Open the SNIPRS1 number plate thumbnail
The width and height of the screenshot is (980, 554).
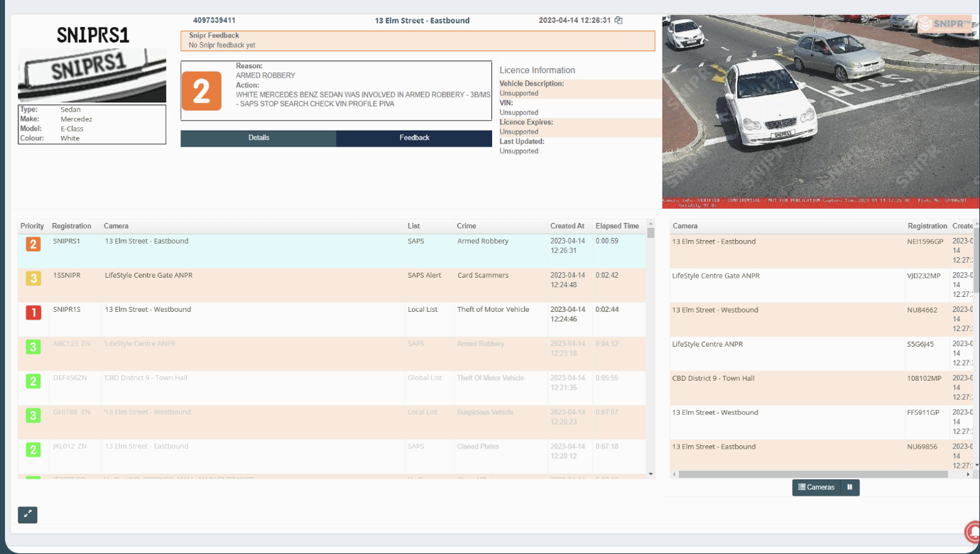92,75
